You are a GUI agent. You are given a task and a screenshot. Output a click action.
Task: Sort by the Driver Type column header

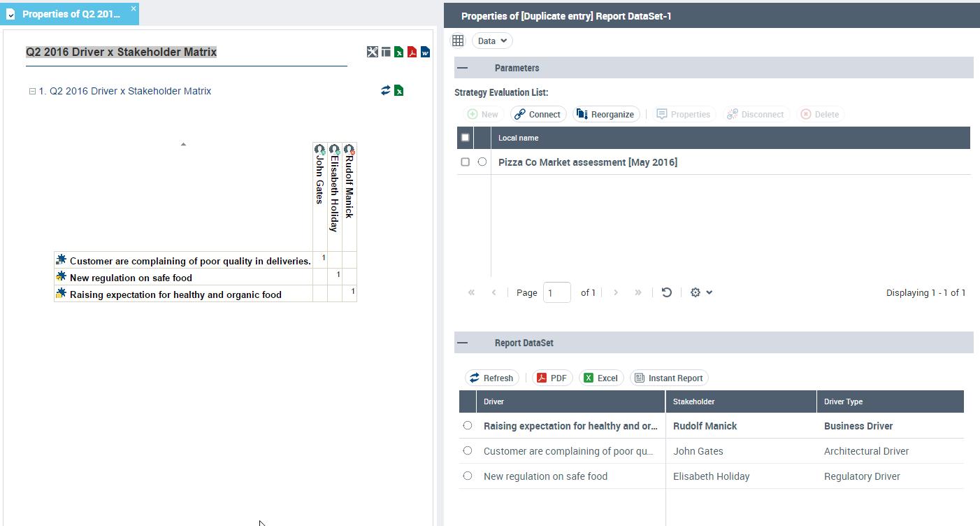[843, 401]
